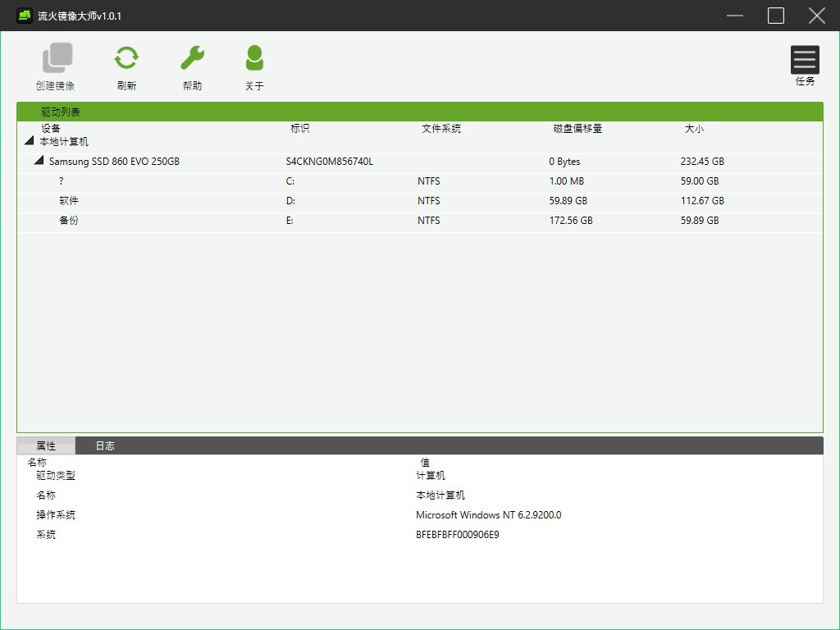840x630 pixels.
Task: Click the Microsoft Windows NT 6.2.9200.0 value
Action: pyautogui.click(x=489, y=515)
